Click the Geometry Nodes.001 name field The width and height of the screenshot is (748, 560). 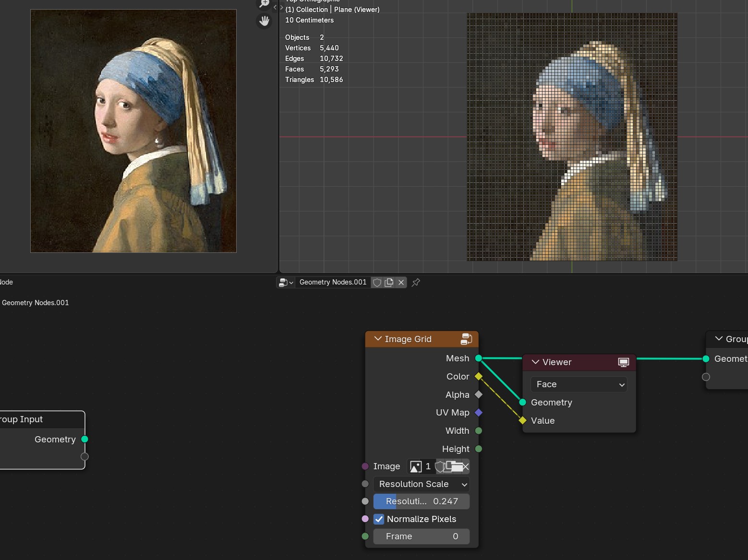333,283
